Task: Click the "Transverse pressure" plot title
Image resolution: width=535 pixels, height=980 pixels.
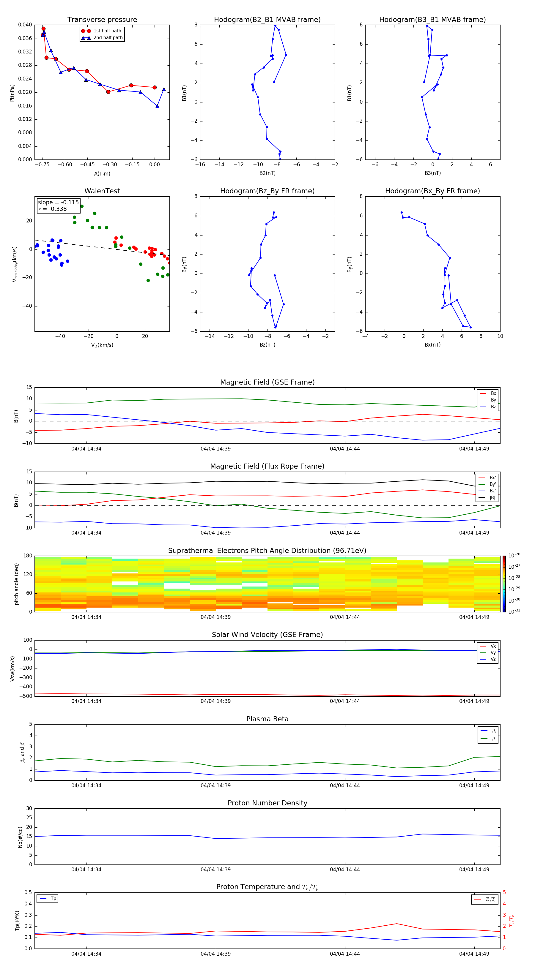Action: [102, 20]
